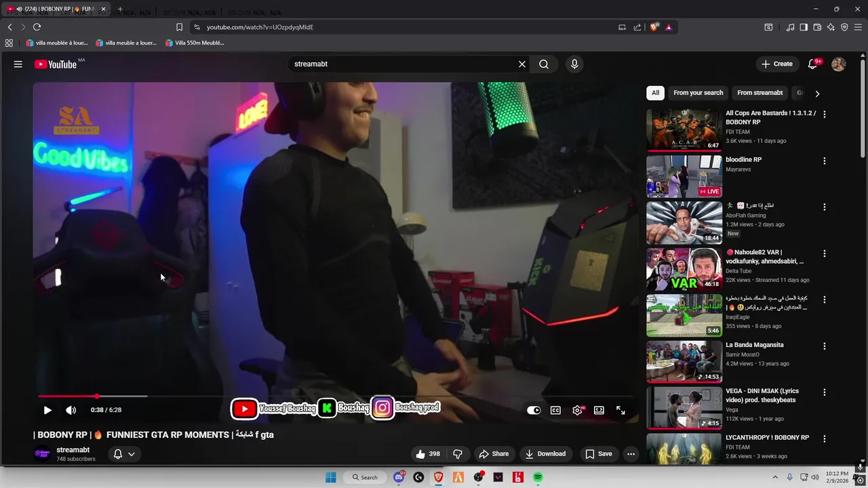Download the video
The image size is (868, 488).
point(545,454)
